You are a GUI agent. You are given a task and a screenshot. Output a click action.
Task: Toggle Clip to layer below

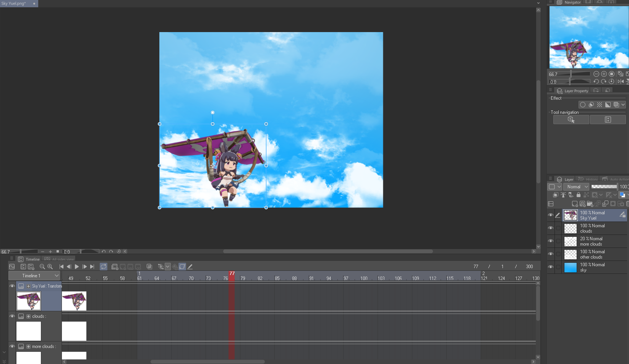coord(556,195)
